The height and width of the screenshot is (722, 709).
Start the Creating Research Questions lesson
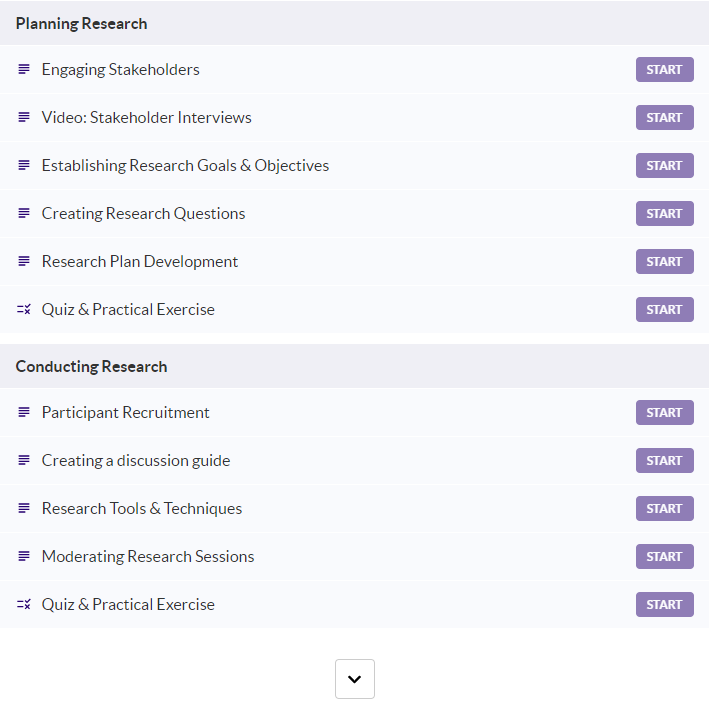pyautogui.click(x=664, y=214)
